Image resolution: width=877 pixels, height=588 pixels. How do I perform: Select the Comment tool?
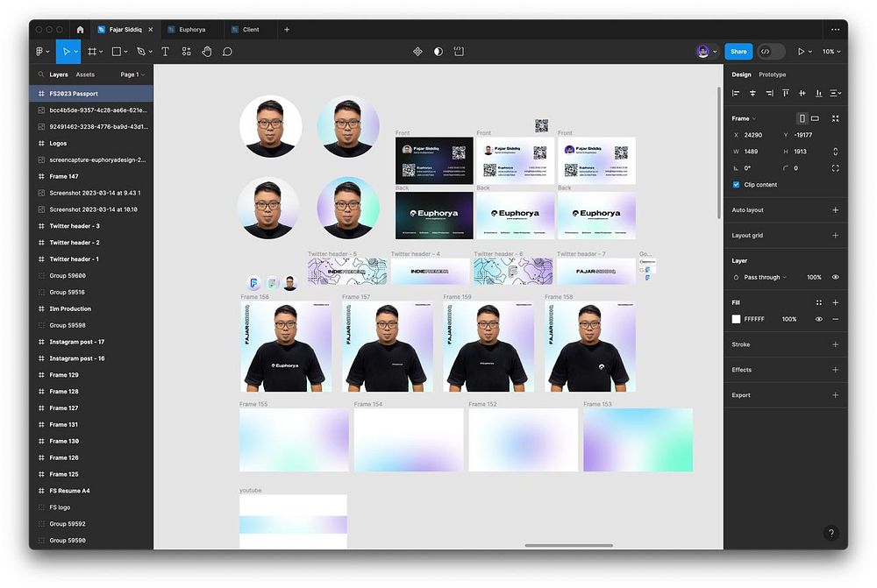pyautogui.click(x=227, y=52)
